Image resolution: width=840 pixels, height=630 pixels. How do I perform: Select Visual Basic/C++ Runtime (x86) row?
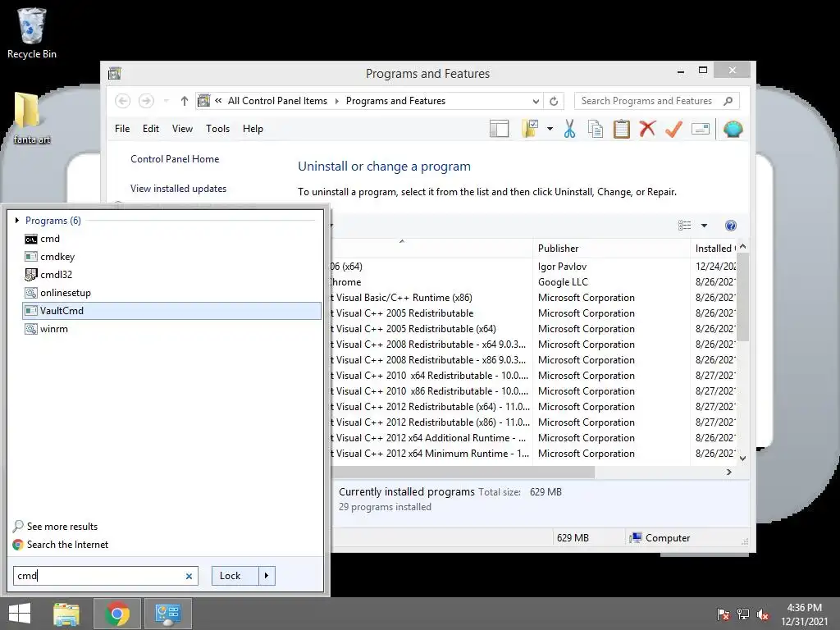point(533,297)
